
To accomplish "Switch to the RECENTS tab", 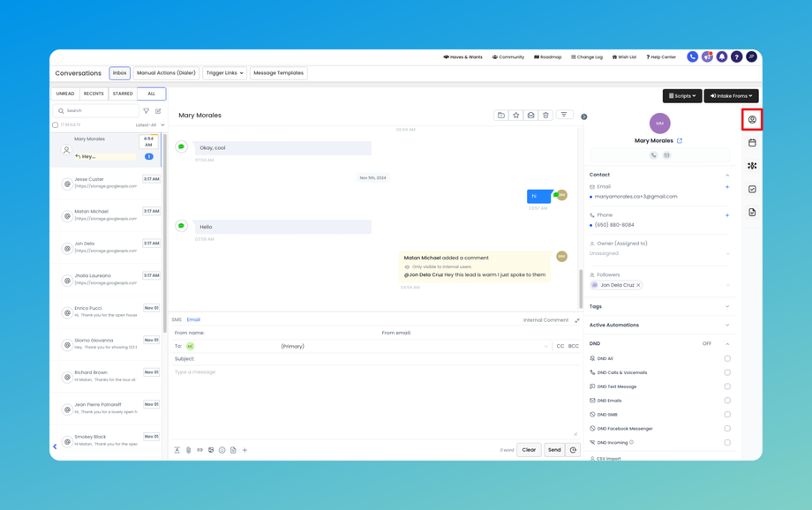I will 94,94.
